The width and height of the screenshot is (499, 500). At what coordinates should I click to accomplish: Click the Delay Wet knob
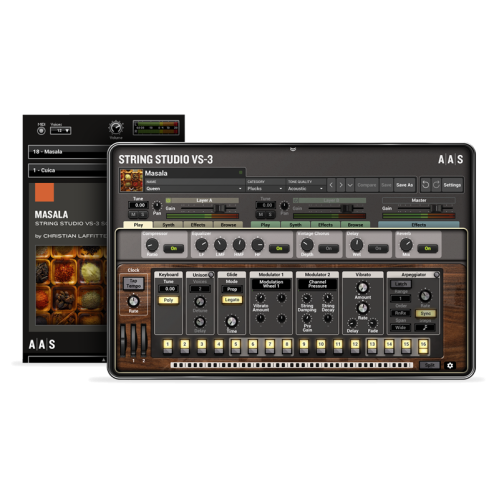coord(356,245)
